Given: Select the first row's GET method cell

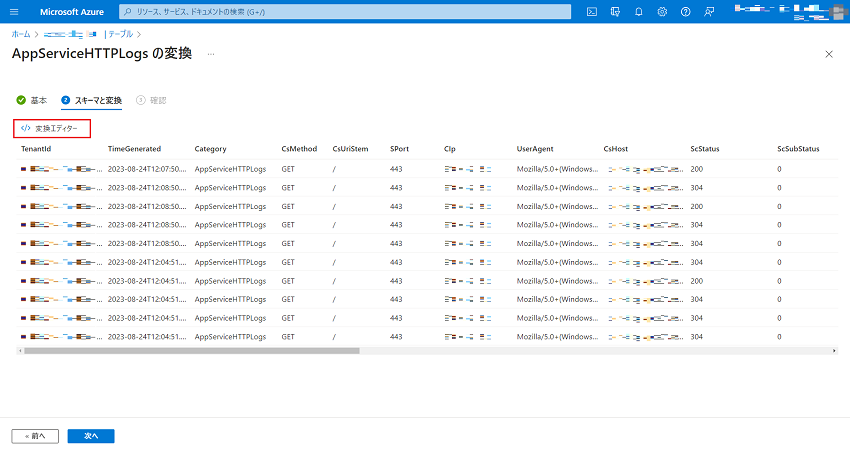Looking at the screenshot, I should (288, 169).
